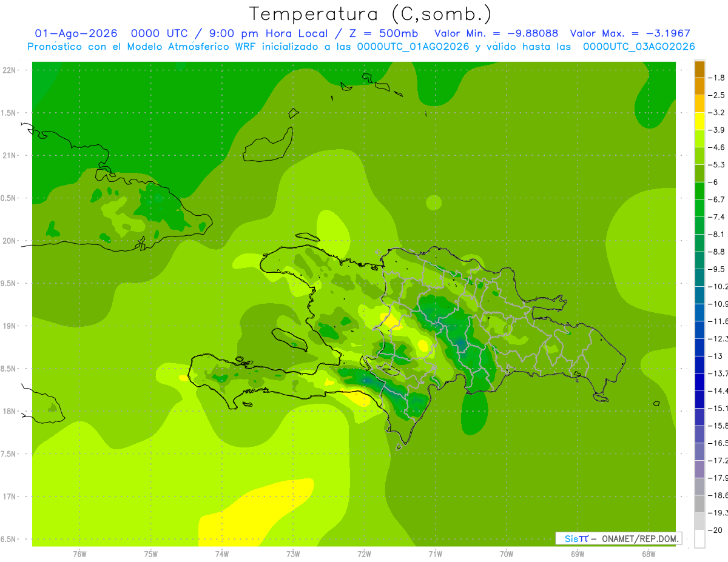The image size is (728, 562).
Task: Pick the orange swatch between -1.8 and -2.5
Action: tap(699, 87)
